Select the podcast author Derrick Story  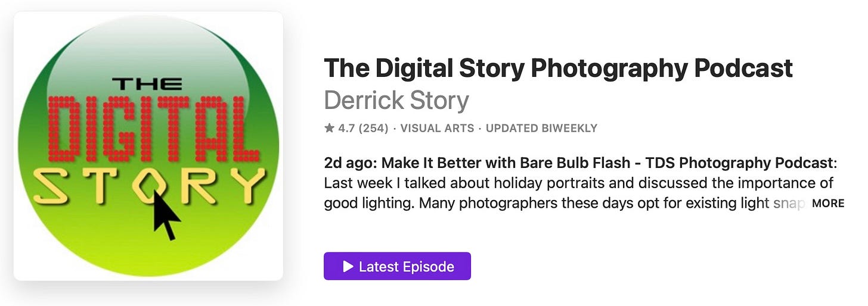click(x=396, y=101)
